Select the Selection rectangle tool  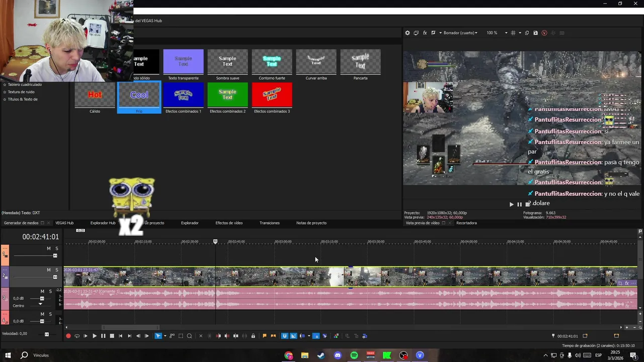click(x=181, y=336)
